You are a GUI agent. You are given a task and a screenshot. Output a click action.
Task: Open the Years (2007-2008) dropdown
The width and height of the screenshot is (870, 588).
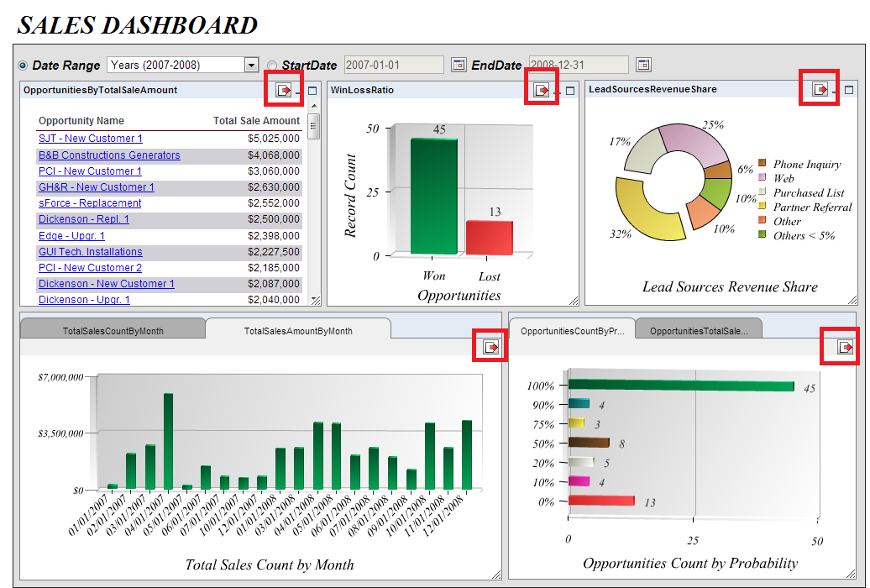250,65
